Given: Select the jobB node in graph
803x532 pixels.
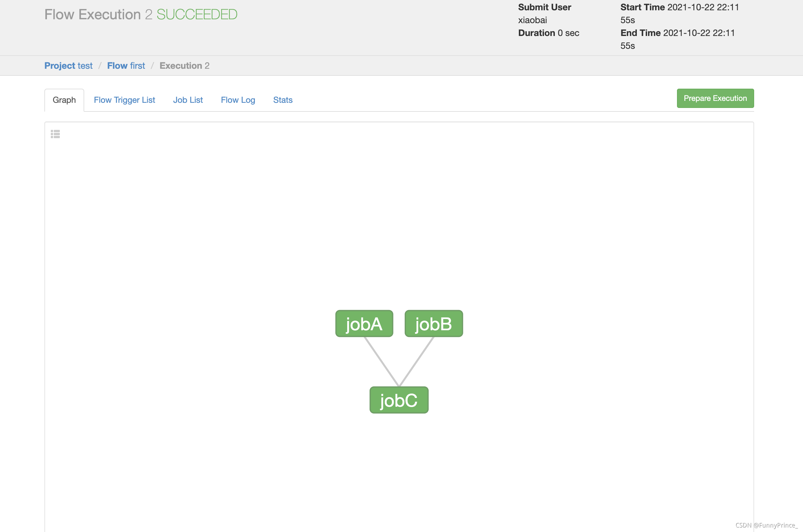Looking at the screenshot, I should pyautogui.click(x=434, y=324).
